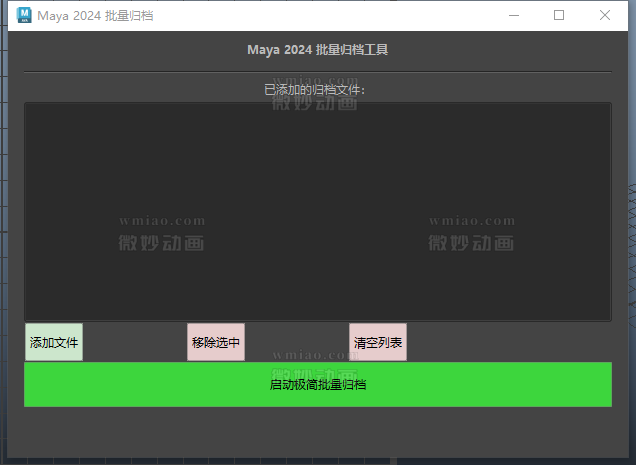Maximize the Maya 2024 批量归档 window
Screen dimensions: 636x465
(x=559, y=15)
